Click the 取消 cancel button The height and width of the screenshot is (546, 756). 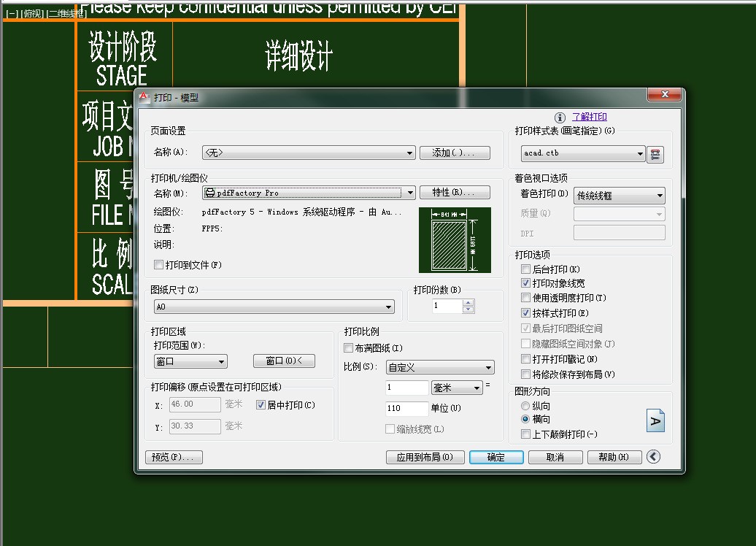555,457
